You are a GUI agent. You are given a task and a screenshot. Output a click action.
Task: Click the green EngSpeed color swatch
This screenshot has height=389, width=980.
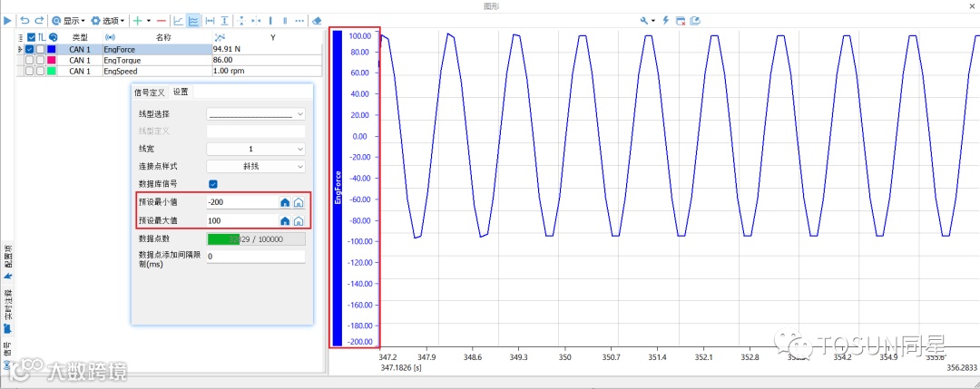52,72
